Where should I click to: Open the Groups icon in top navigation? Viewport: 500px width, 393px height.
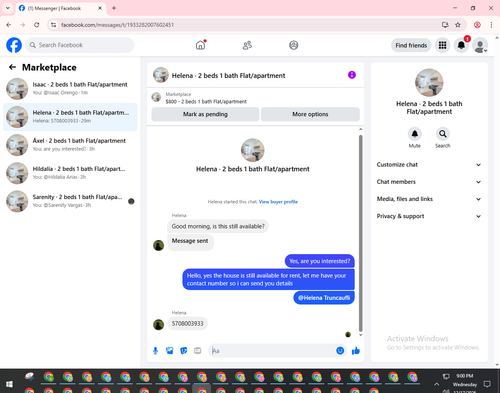click(x=294, y=45)
